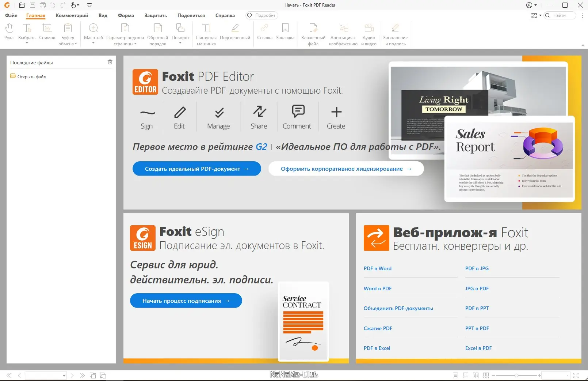Open the advanced search options dropdown
Image resolution: width=588 pixels, height=381 pixels.
pyautogui.click(x=536, y=15)
